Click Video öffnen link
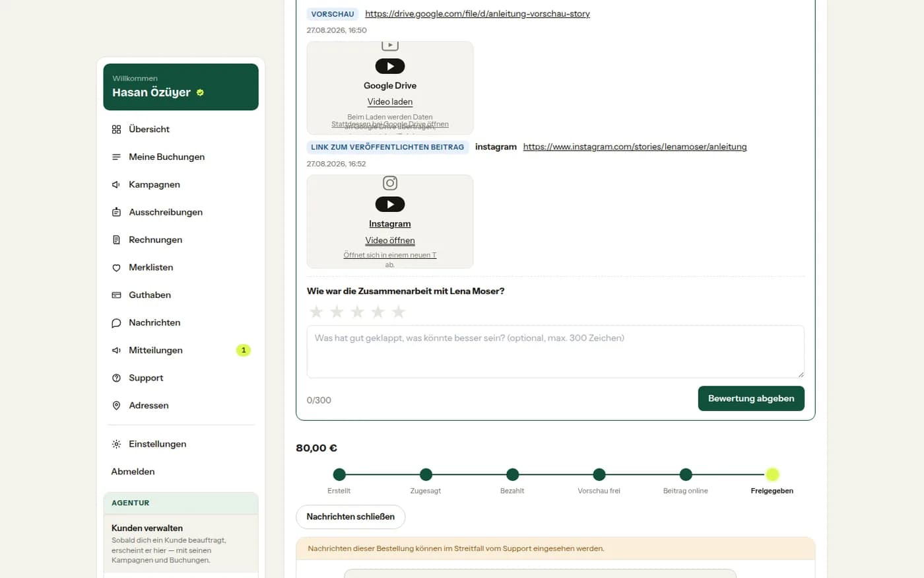Viewport: 924px width, 578px height. (390, 240)
